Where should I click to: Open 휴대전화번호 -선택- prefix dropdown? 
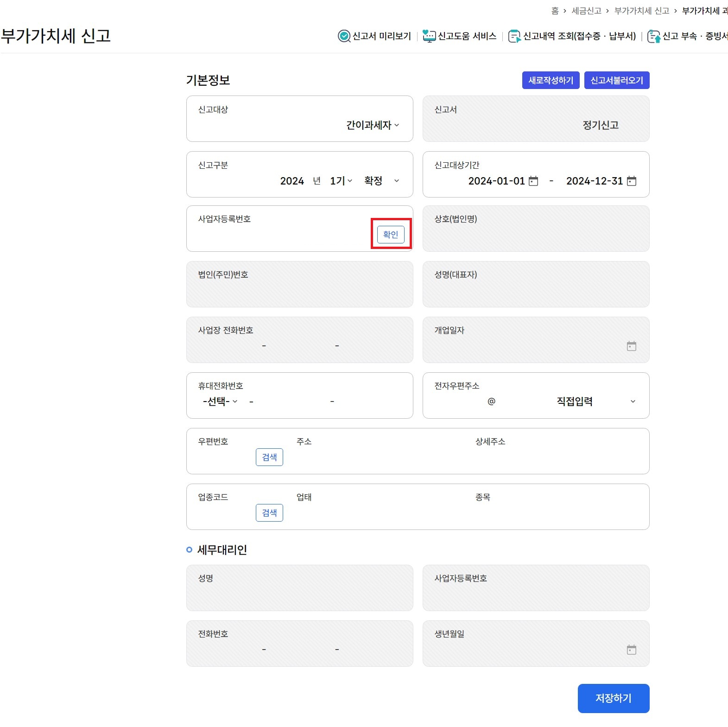coord(220,402)
